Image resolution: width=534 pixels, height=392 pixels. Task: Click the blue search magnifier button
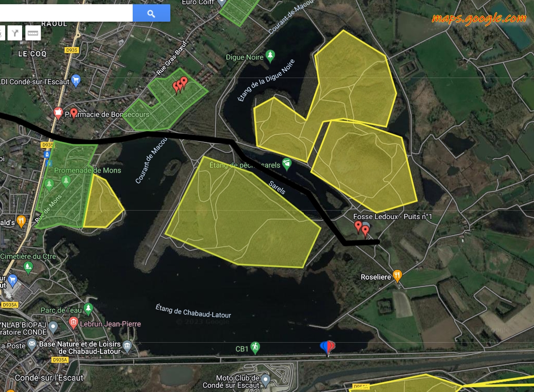tap(151, 13)
